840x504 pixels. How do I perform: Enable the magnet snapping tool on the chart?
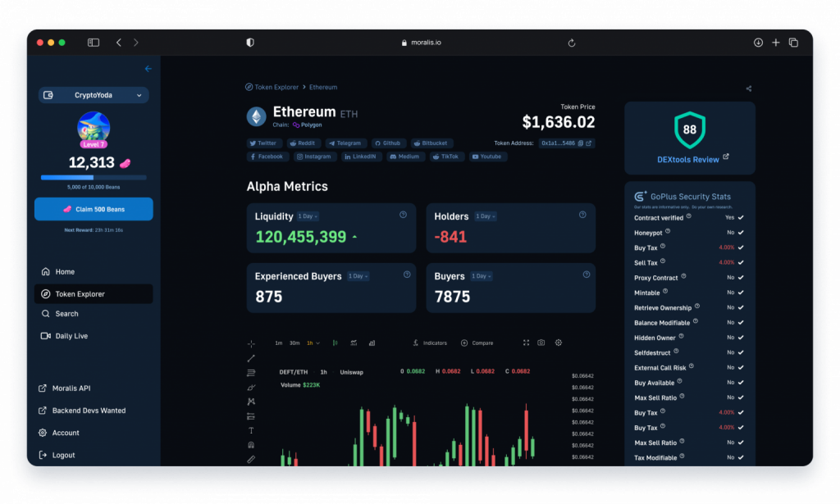(x=249, y=443)
